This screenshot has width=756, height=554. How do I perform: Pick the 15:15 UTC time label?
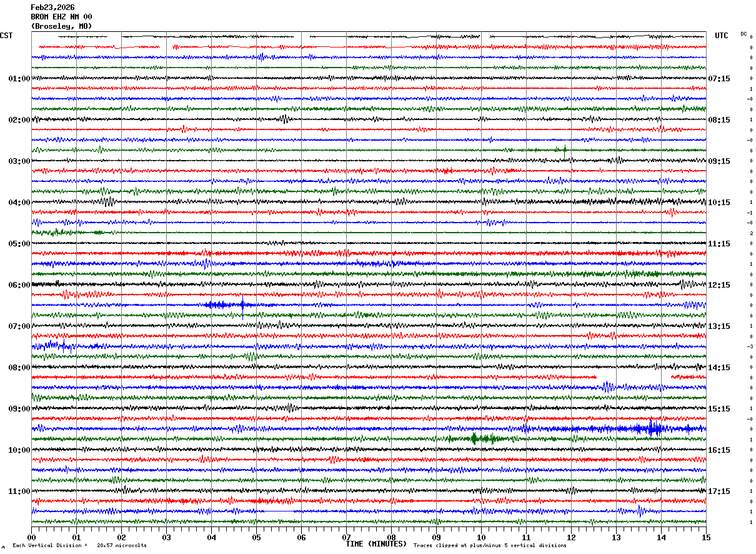(719, 409)
